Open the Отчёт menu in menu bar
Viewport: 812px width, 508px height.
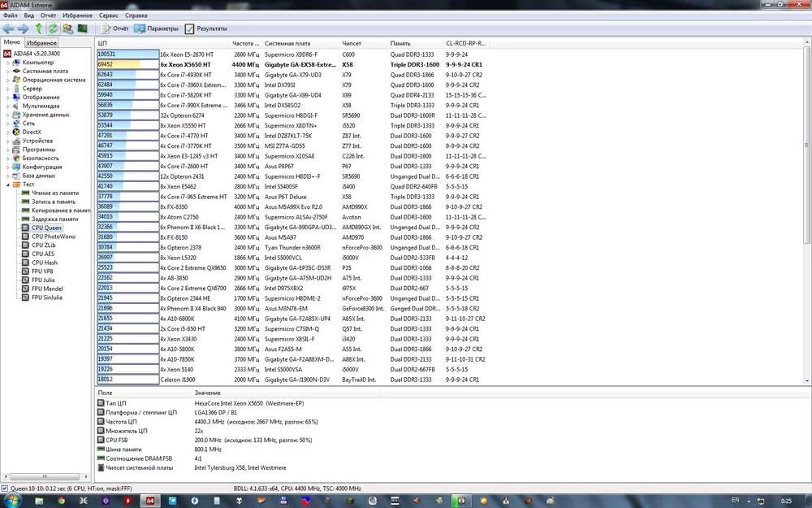[x=48, y=15]
